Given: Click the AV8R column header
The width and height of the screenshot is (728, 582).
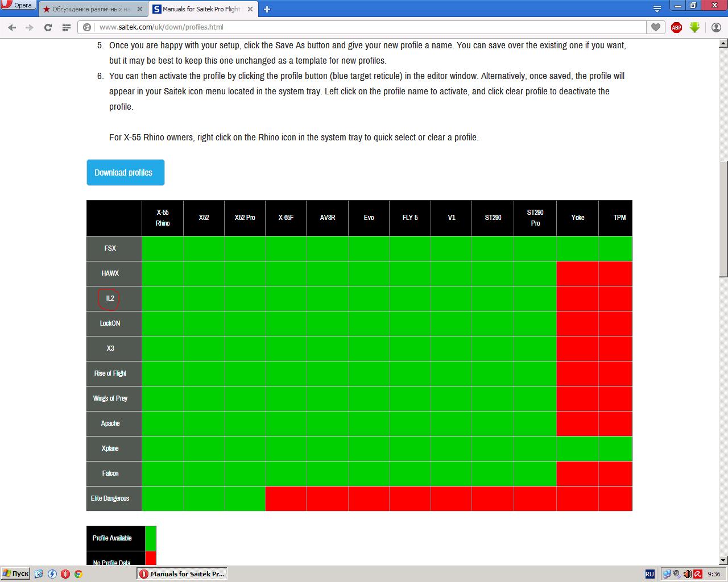Looking at the screenshot, I should click(327, 218).
